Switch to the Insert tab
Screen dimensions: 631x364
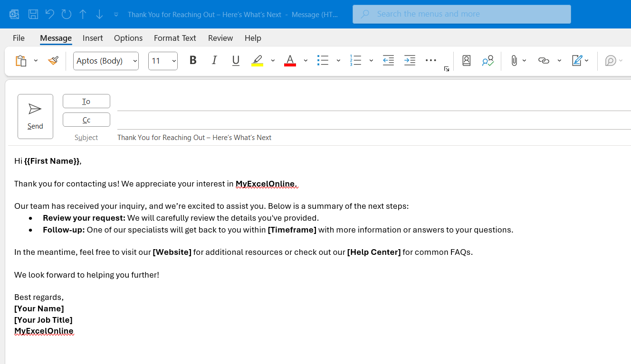(x=93, y=38)
